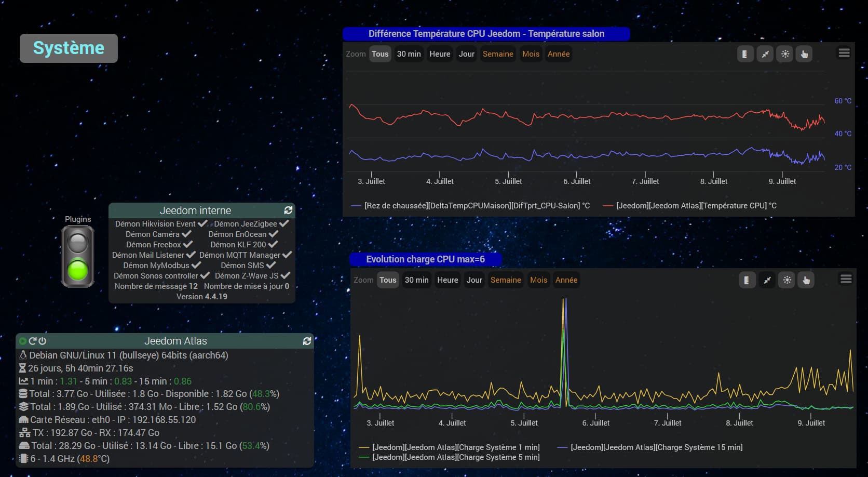This screenshot has width=868, height=477.
Task: Select Mois zoom on CPU charge chart
Action: tap(538, 280)
